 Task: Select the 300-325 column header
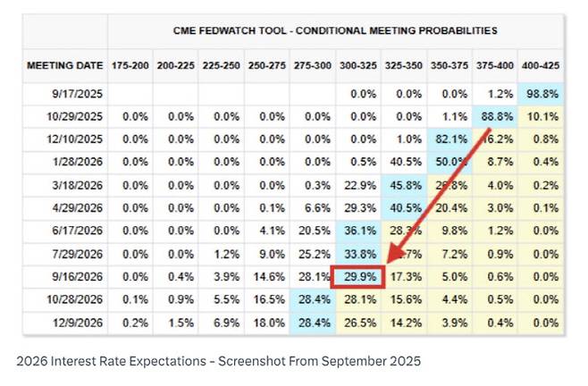coord(359,65)
